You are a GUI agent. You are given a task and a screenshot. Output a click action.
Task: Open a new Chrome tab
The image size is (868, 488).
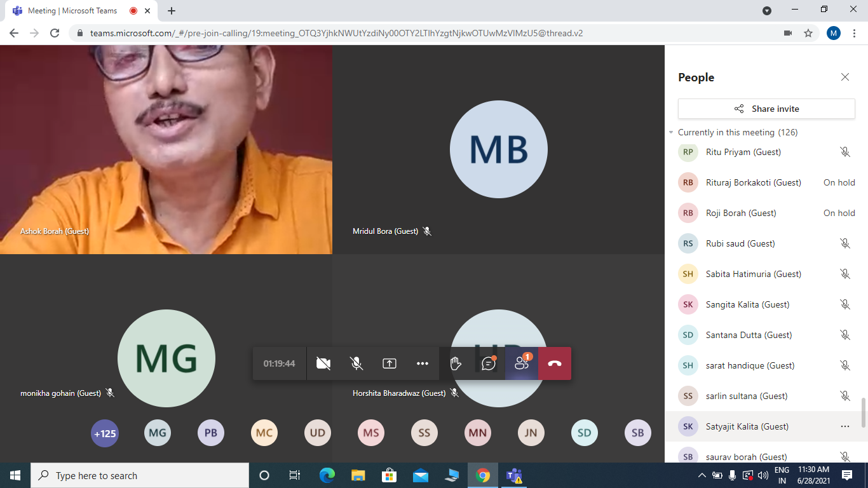[172, 11]
